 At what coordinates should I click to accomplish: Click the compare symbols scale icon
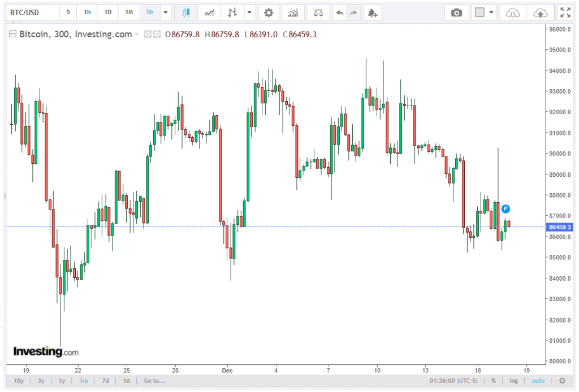(319, 12)
